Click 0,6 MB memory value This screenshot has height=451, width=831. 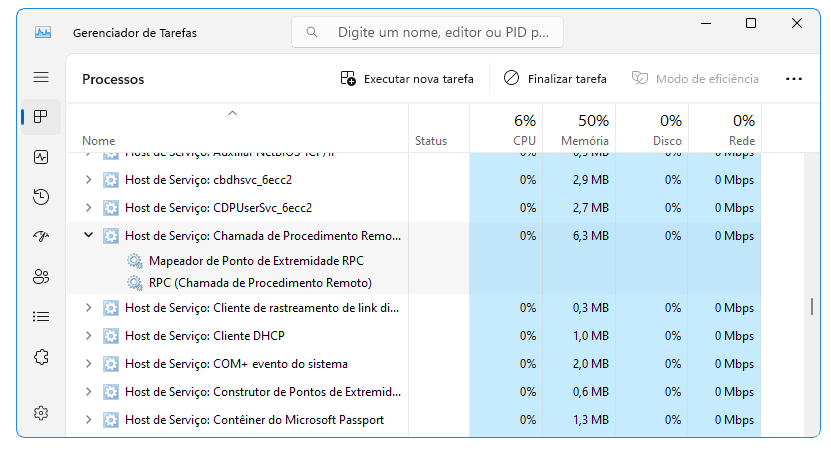pyautogui.click(x=590, y=392)
